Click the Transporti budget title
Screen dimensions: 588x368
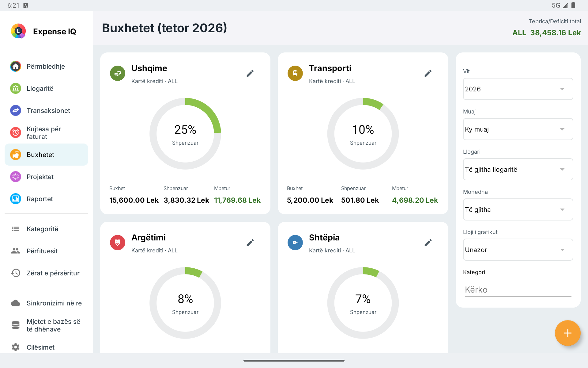click(330, 68)
